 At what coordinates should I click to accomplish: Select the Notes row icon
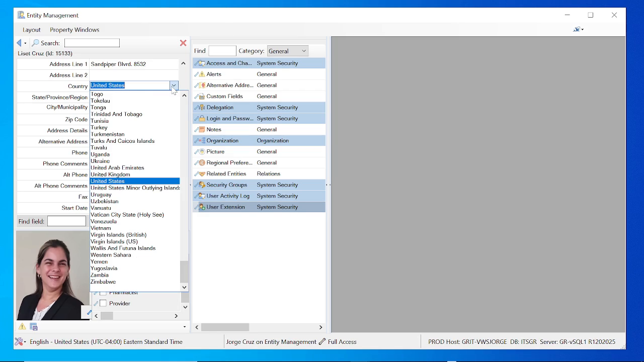coord(201,130)
